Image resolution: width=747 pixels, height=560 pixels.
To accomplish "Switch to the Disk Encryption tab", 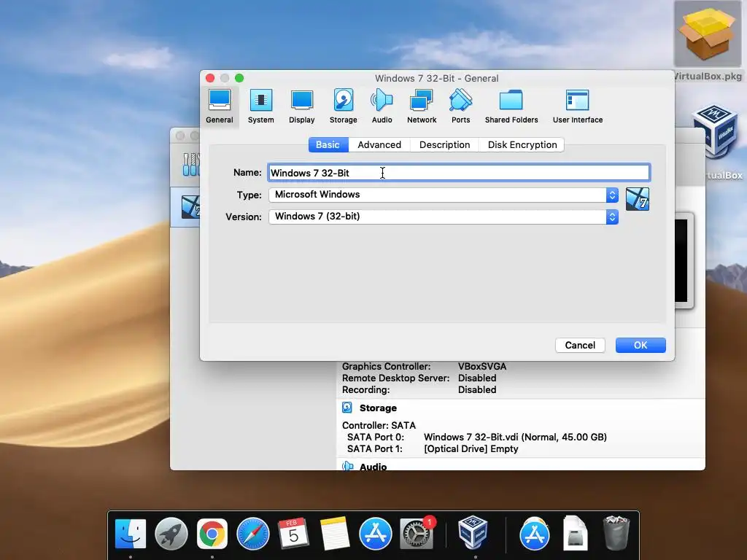I will (522, 145).
